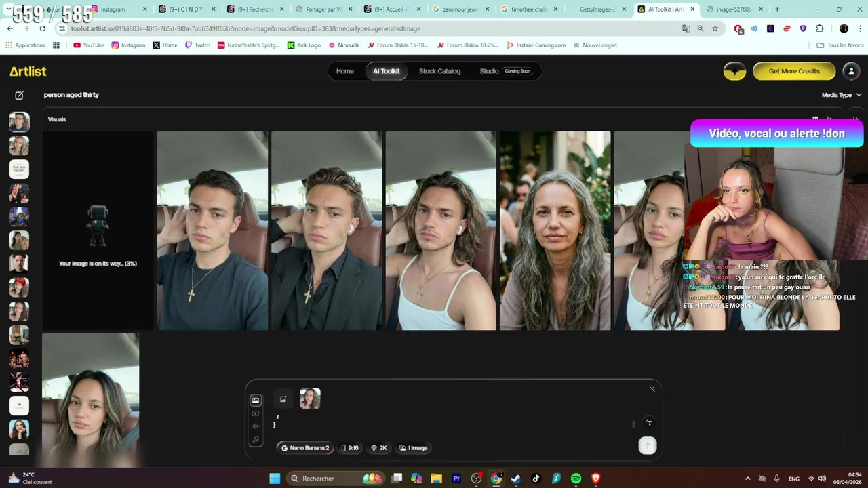Open the Studio Coming Soon tab
This screenshot has height=488, width=868.
tap(506, 71)
